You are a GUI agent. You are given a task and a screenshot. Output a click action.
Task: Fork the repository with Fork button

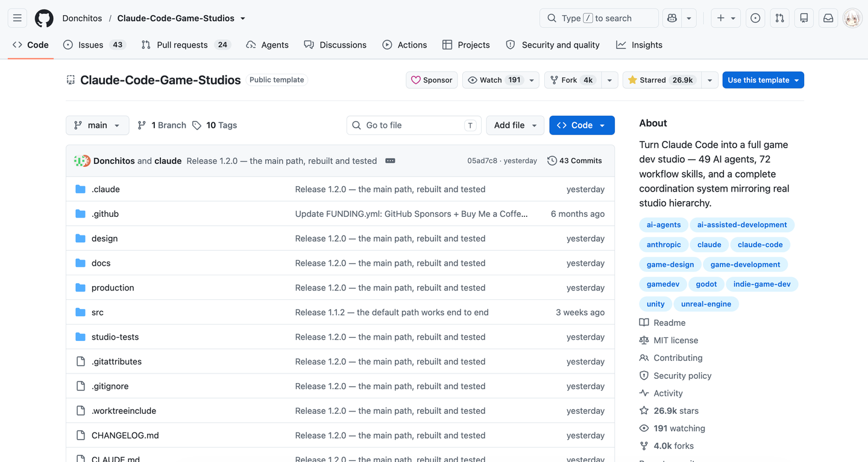[572, 80]
